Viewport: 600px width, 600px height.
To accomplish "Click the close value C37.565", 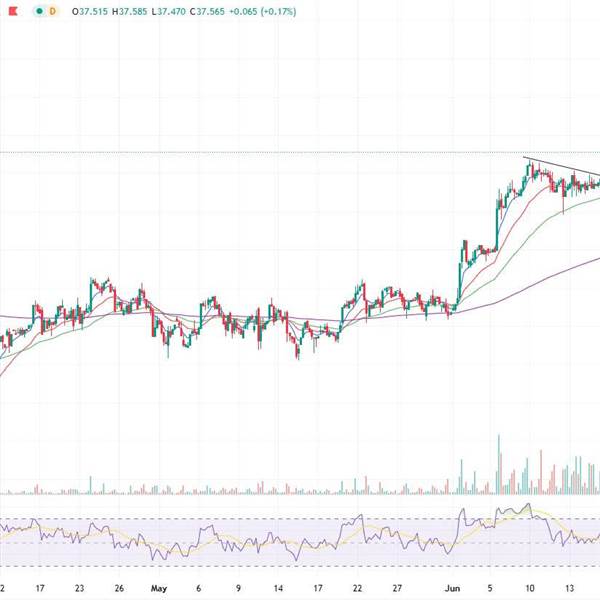I will pos(207,11).
